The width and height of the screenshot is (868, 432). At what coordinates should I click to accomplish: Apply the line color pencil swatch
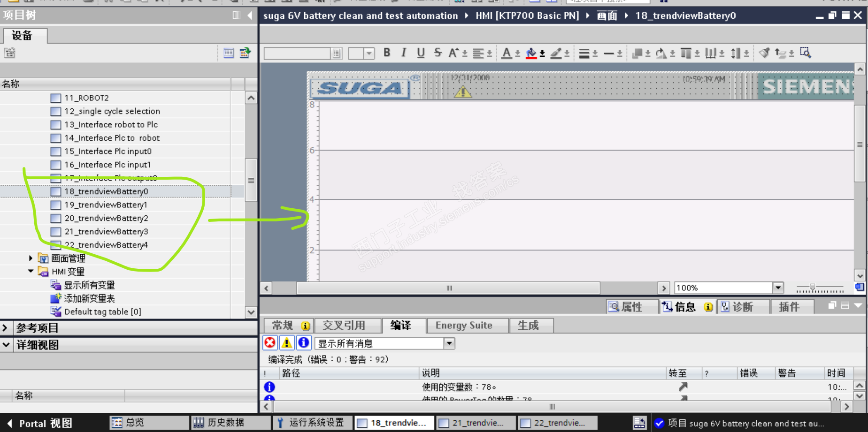(556, 53)
